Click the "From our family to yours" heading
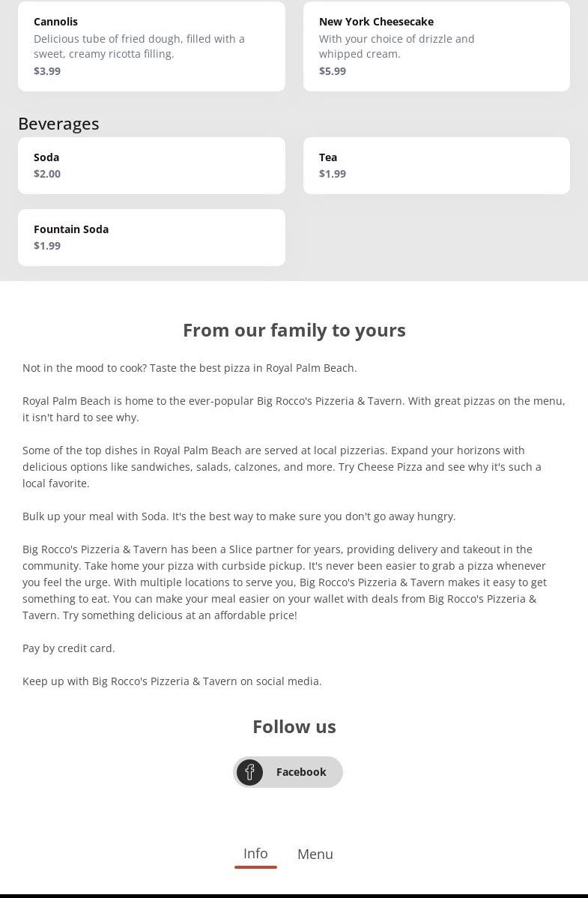Image resolution: width=588 pixels, height=898 pixels. (x=294, y=331)
